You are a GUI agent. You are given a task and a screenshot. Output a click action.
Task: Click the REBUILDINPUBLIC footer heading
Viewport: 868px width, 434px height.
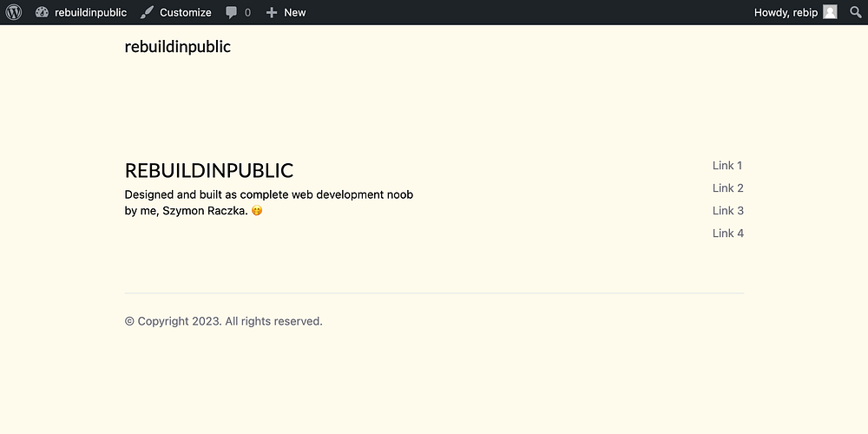(208, 170)
